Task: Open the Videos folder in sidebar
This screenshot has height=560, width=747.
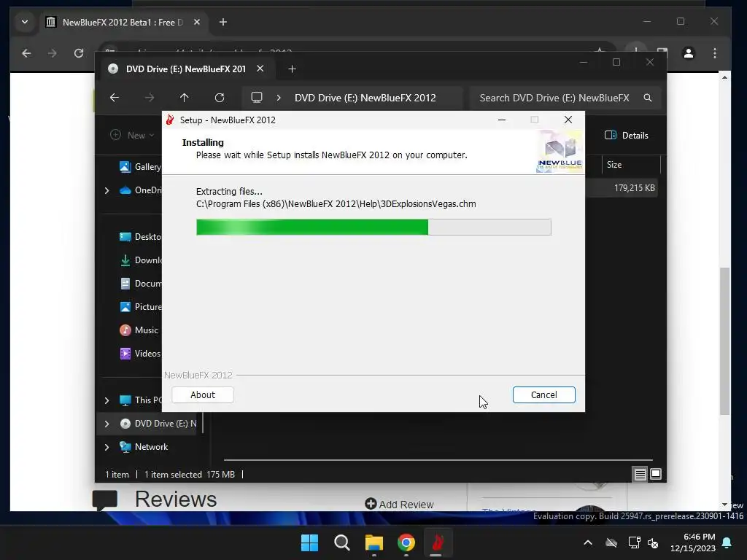Action: click(x=139, y=354)
